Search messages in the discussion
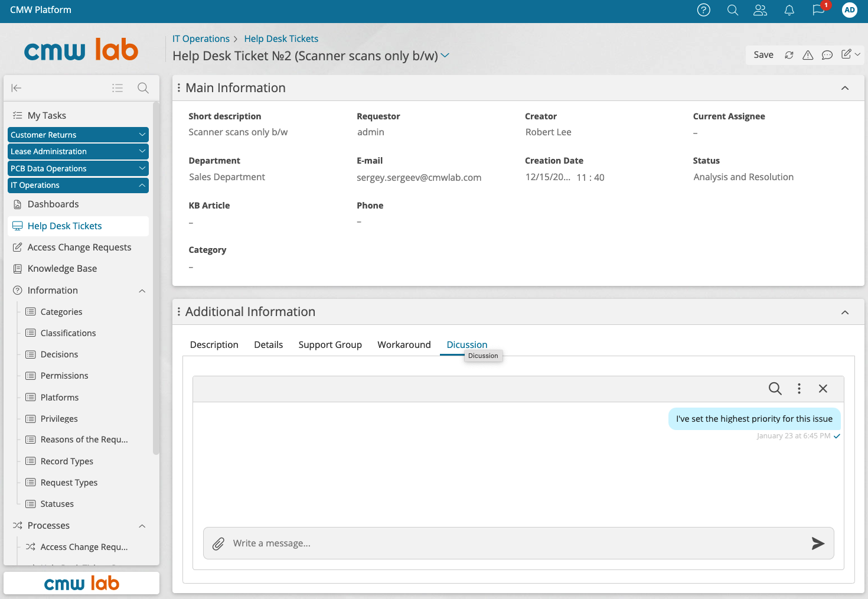This screenshot has height=599, width=868. pos(775,388)
